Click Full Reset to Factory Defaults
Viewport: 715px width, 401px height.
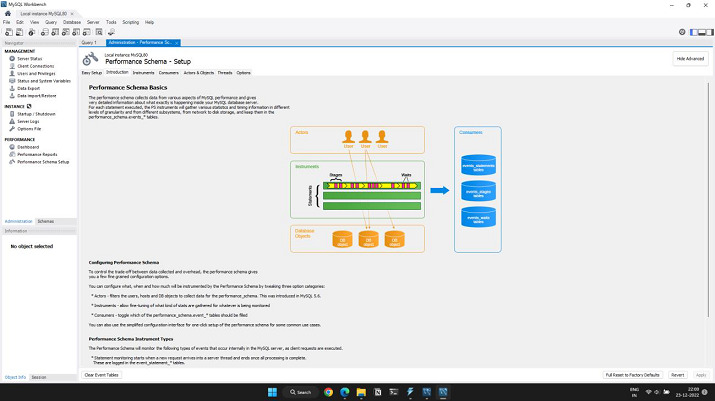point(632,374)
